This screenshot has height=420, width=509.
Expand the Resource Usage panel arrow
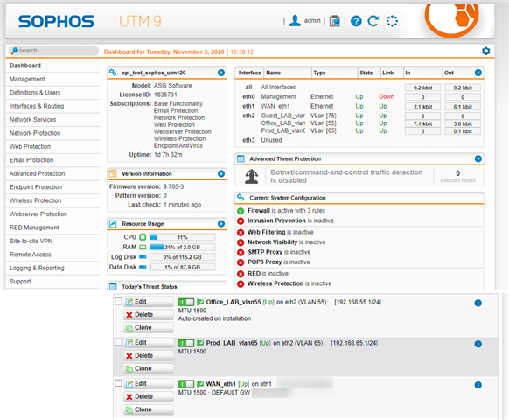pos(221,223)
